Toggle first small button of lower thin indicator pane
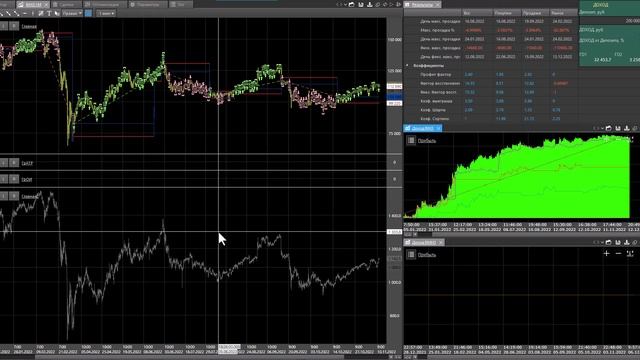Viewport: 640px width, 360px height. tap(4, 179)
